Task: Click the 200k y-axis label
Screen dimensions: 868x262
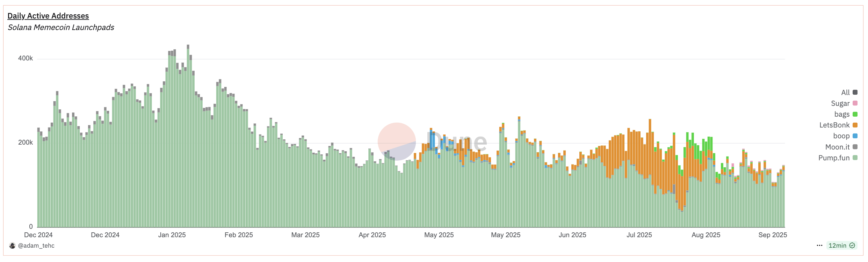Action: point(26,143)
